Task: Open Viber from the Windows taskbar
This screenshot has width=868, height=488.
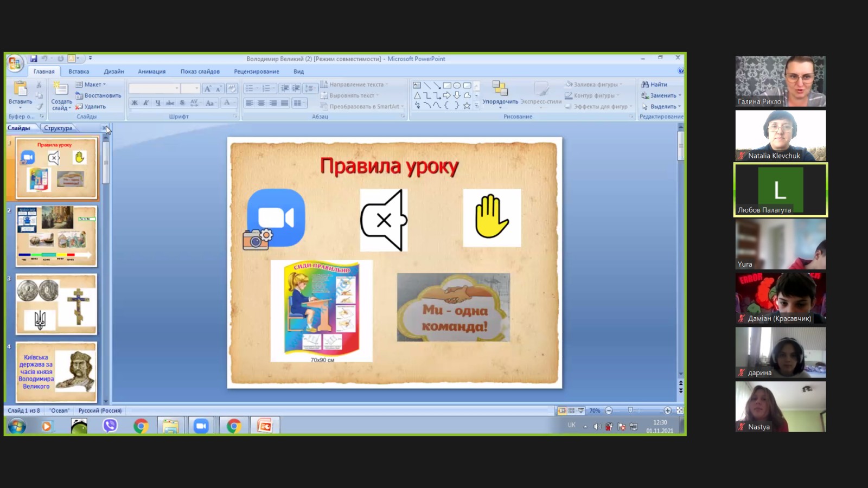Action: (110, 426)
